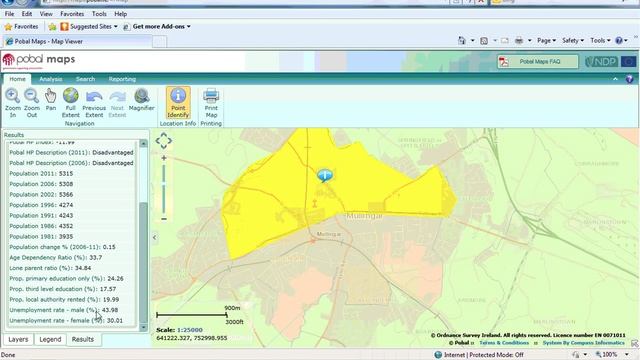Click the map zoom slider track
Viewport: 640px width, 360px height.
pyautogui.click(x=164, y=189)
